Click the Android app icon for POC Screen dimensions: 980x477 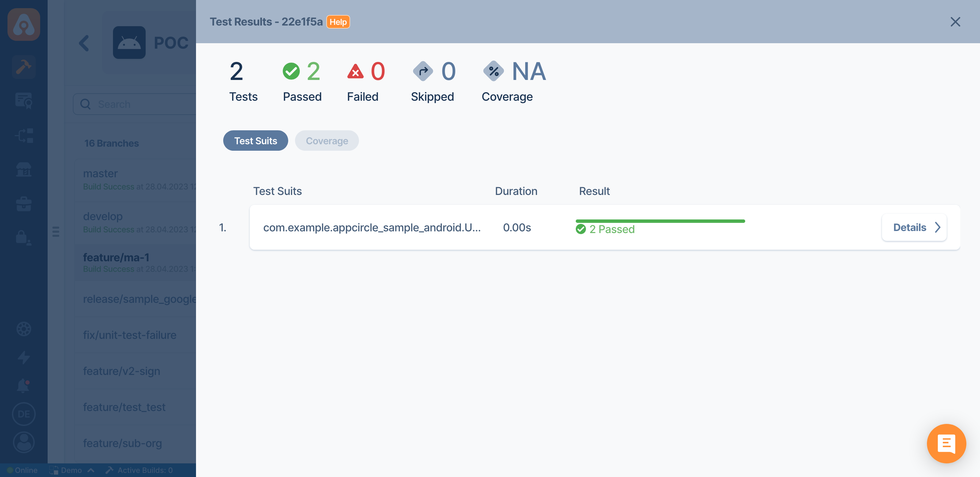click(x=129, y=42)
